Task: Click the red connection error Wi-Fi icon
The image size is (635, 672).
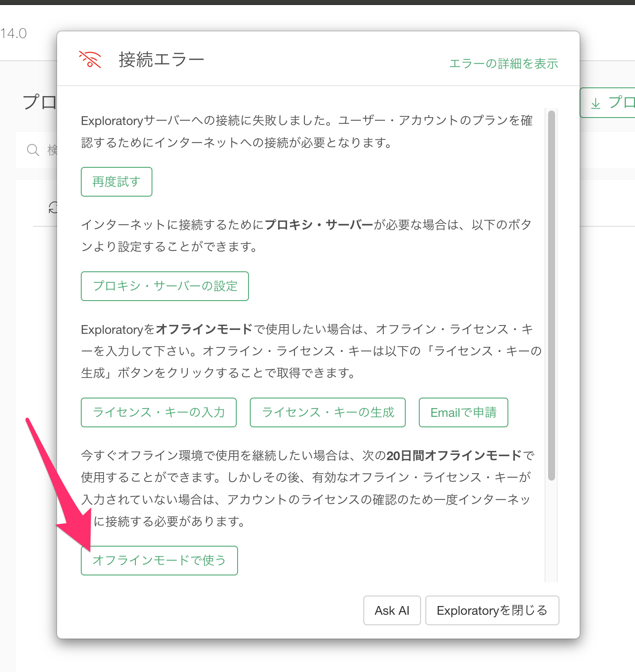Action: pyautogui.click(x=90, y=59)
